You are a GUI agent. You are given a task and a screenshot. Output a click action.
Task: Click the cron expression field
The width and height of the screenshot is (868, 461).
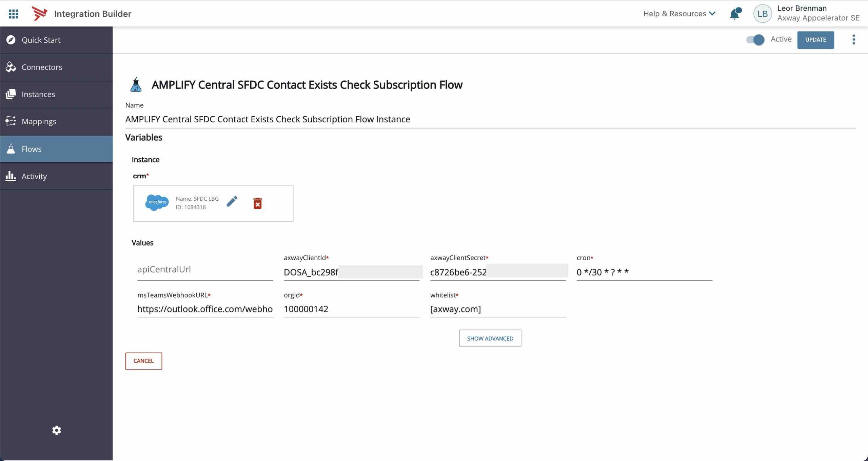(x=644, y=272)
